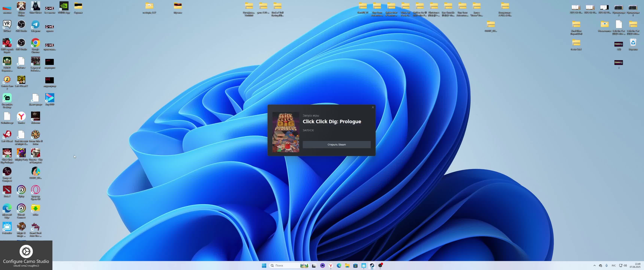The height and width of the screenshot is (270, 644).
Task: Select the Left 4 Dead desktop icon
Action: (x=7, y=136)
